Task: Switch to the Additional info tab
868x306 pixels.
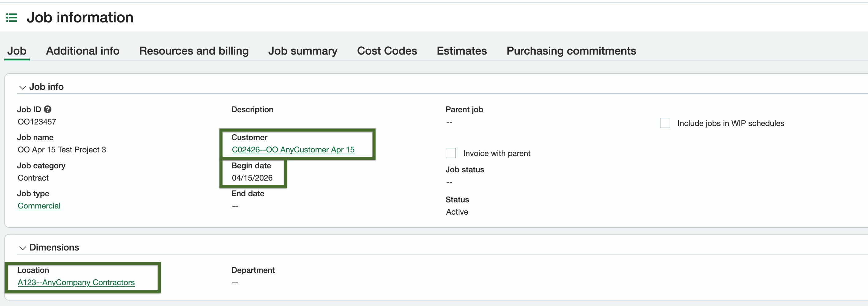Action: [83, 51]
